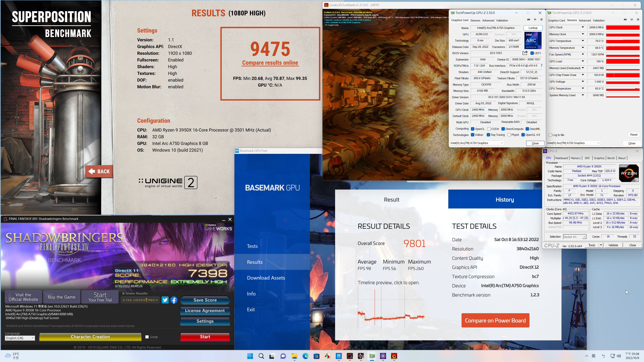Expand the GPU Temperature sensor dropdown

click(x=582, y=41)
